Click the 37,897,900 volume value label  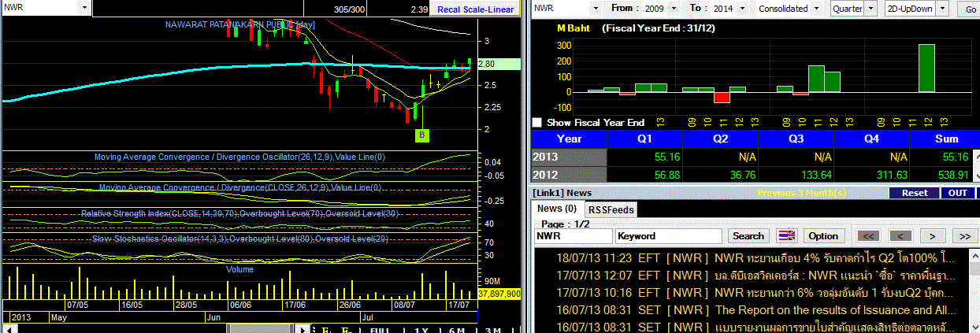pos(499,293)
